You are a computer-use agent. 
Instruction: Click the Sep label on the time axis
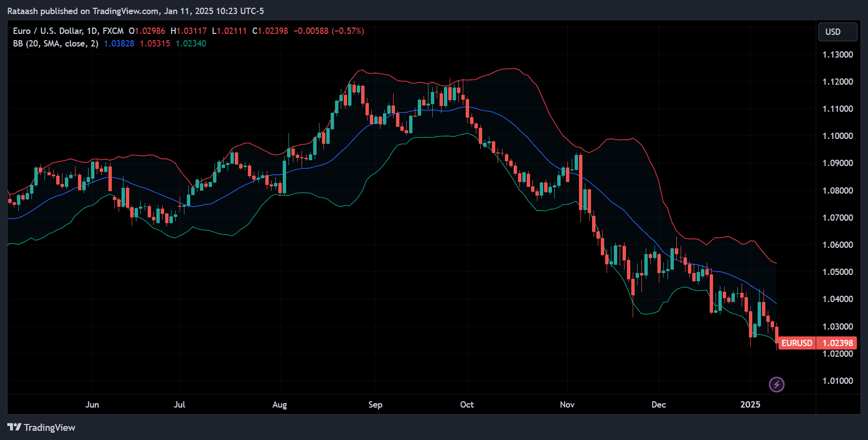point(375,405)
